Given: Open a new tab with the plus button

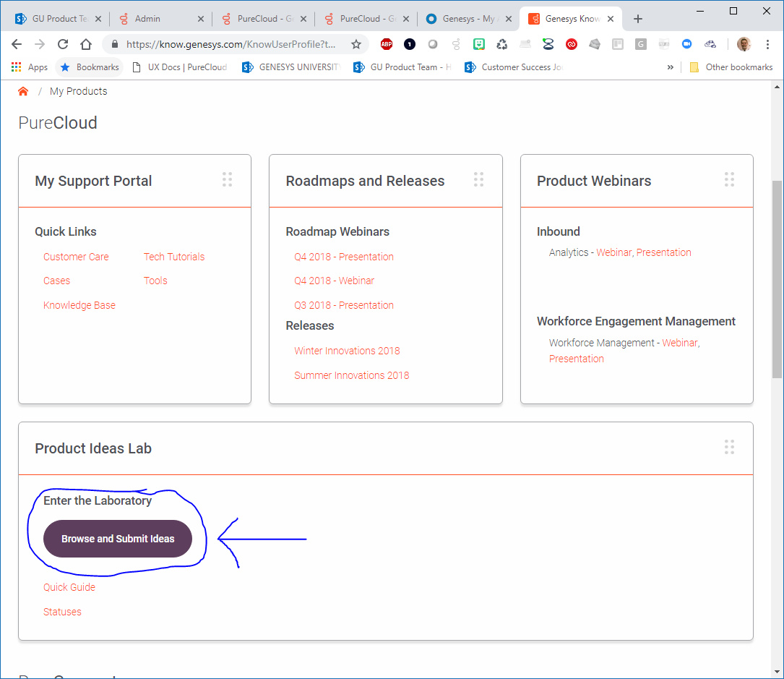Looking at the screenshot, I should (638, 19).
